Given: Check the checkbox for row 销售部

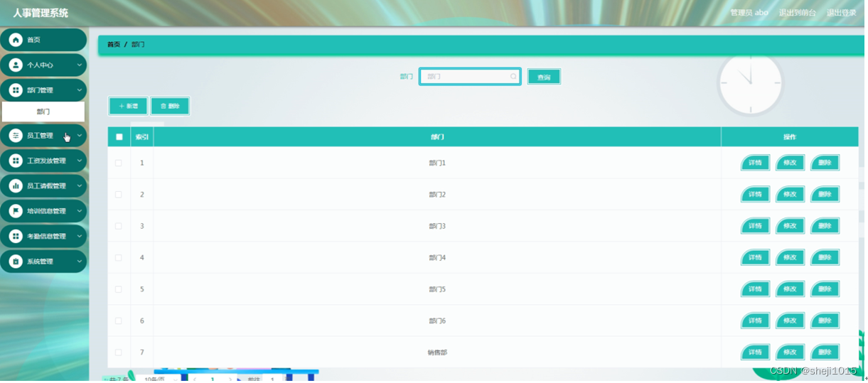Looking at the screenshot, I should click(119, 352).
